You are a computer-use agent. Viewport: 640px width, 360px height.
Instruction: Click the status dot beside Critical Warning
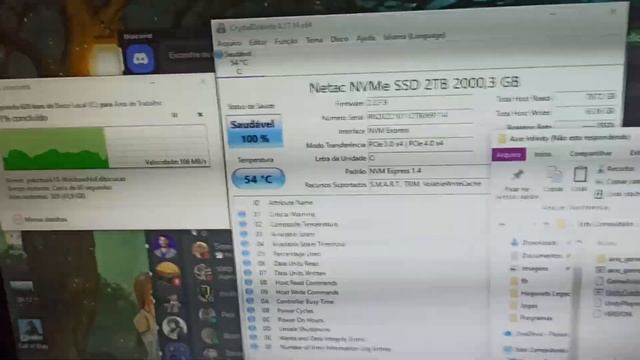point(242,214)
